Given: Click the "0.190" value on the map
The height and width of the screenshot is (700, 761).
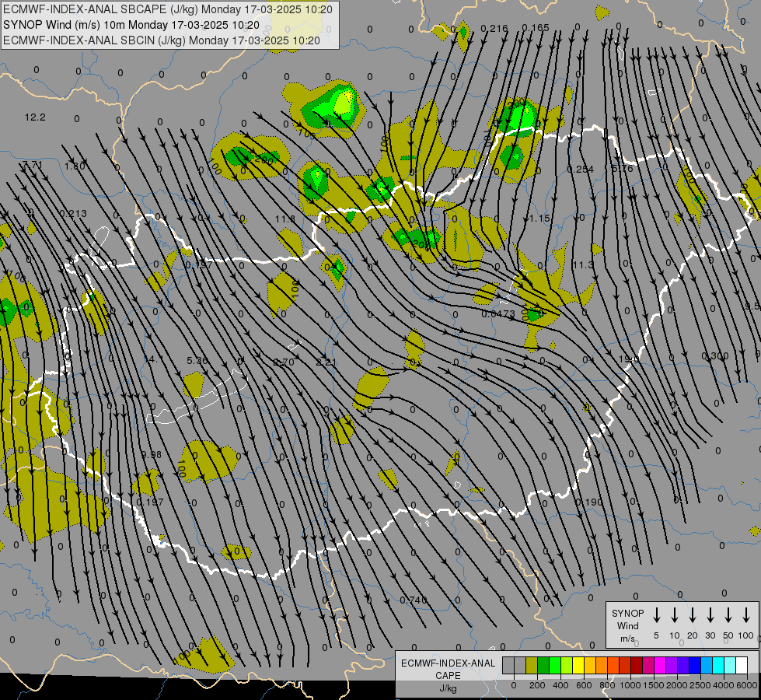Looking at the screenshot, I should (588, 502).
